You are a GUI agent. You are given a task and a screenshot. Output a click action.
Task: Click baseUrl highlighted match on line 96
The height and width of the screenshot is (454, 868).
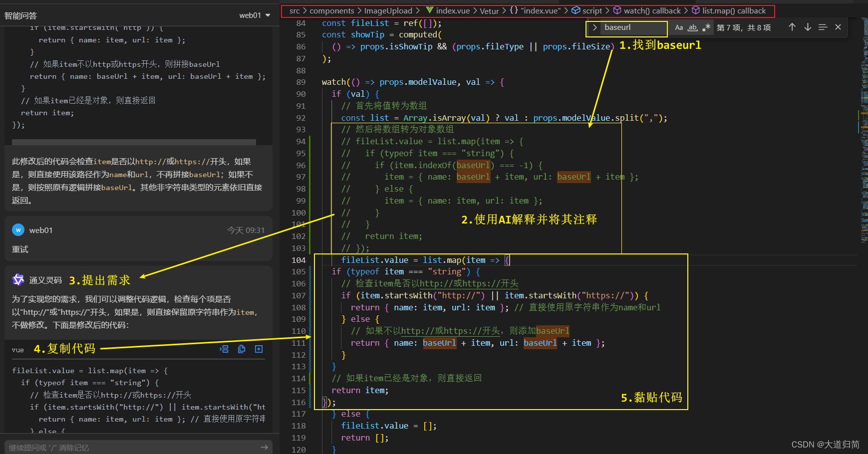tap(473, 165)
